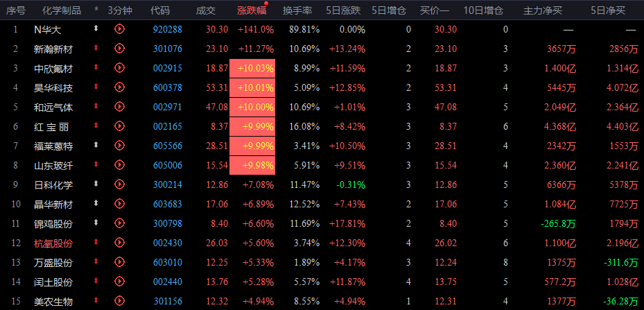
Task: Select the 和远气体 stock name
Action: point(53,107)
